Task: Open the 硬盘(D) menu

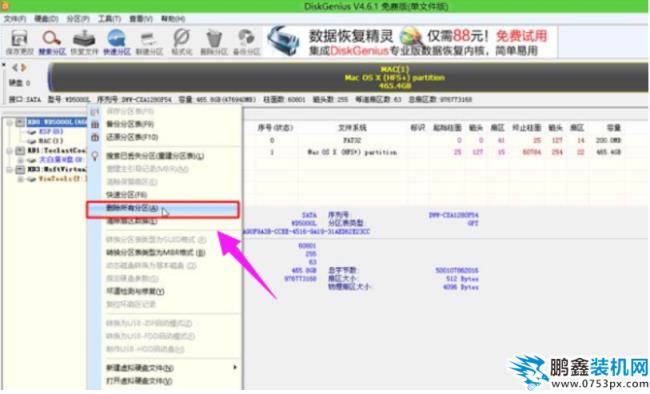Action: pos(46,19)
